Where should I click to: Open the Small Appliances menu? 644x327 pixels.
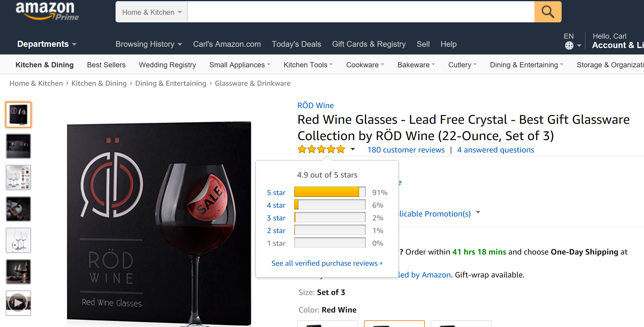click(x=240, y=65)
